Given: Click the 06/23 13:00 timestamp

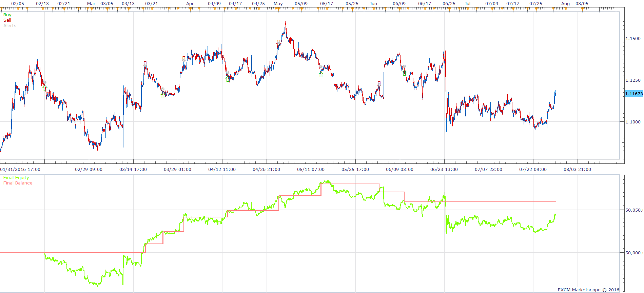Looking at the screenshot, I should [444, 169].
